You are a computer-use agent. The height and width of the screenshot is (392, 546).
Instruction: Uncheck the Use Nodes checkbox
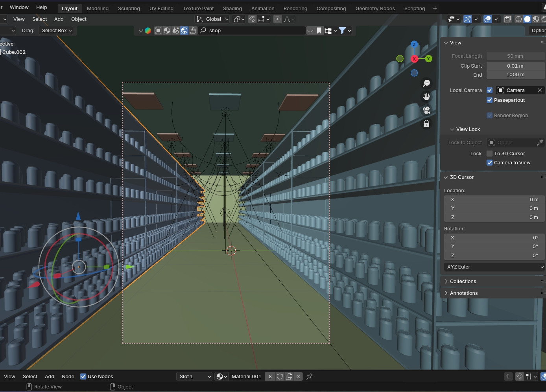[83, 376]
